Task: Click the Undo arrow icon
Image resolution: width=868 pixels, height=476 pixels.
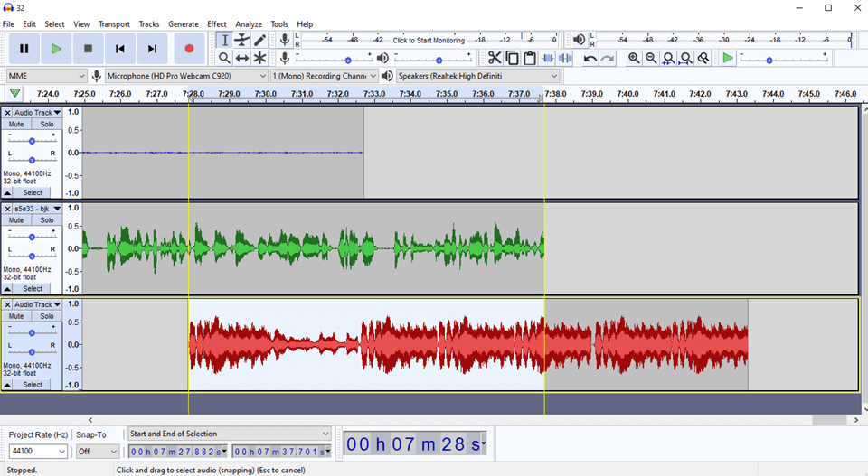Action: pyautogui.click(x=590, y=58)
